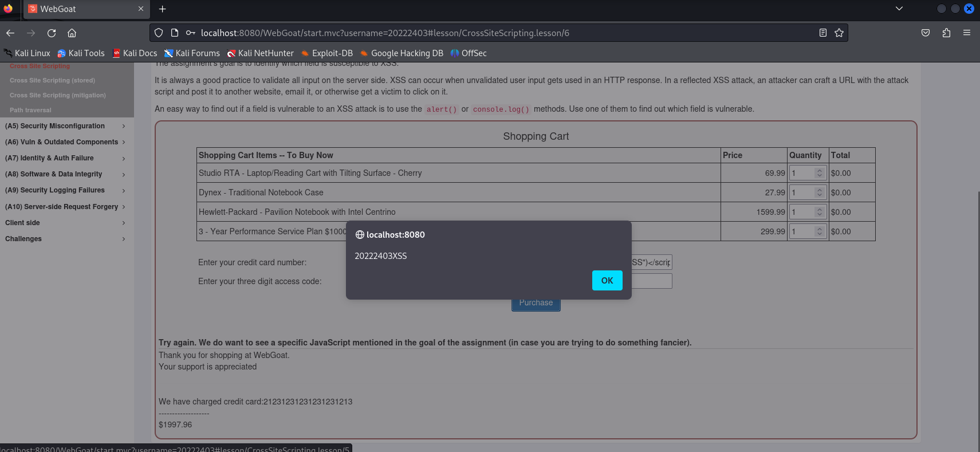
Task: Click the browser forward arrow
Action: [31, 33]
